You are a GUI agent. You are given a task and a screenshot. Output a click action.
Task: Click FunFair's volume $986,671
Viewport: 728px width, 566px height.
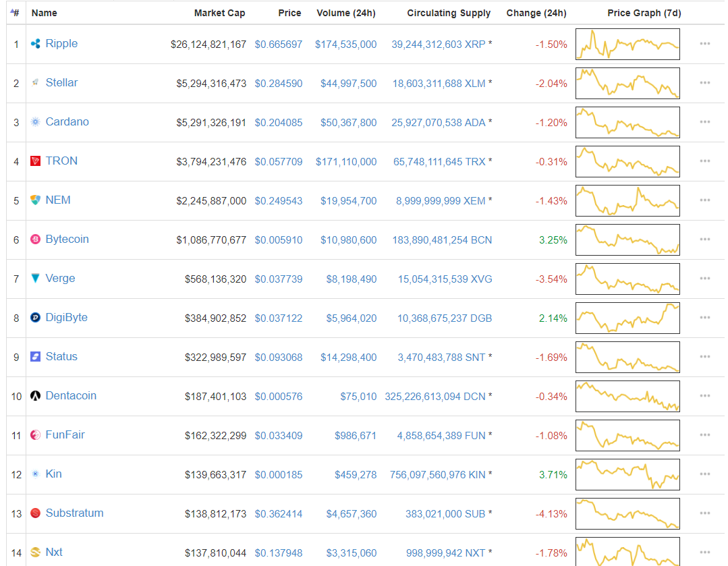point(356,436)
